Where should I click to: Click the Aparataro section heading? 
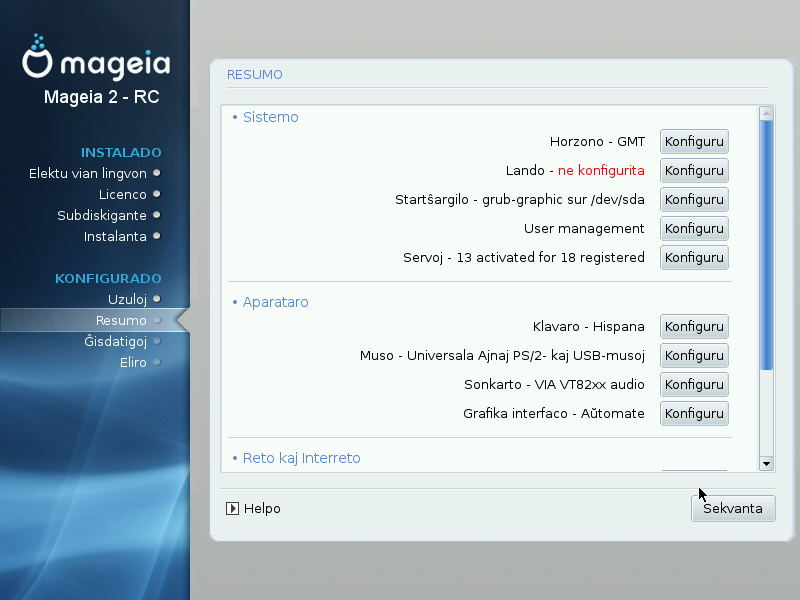click(x=276, y=302)
